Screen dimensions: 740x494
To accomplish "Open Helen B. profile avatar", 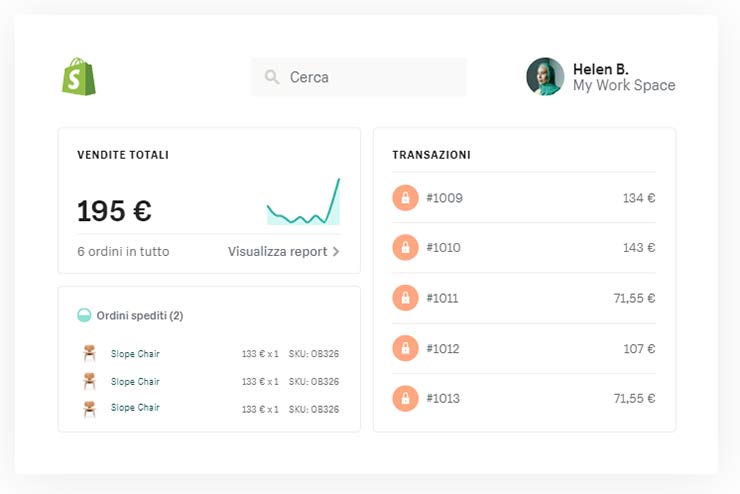I will click(x=545, y=77).
